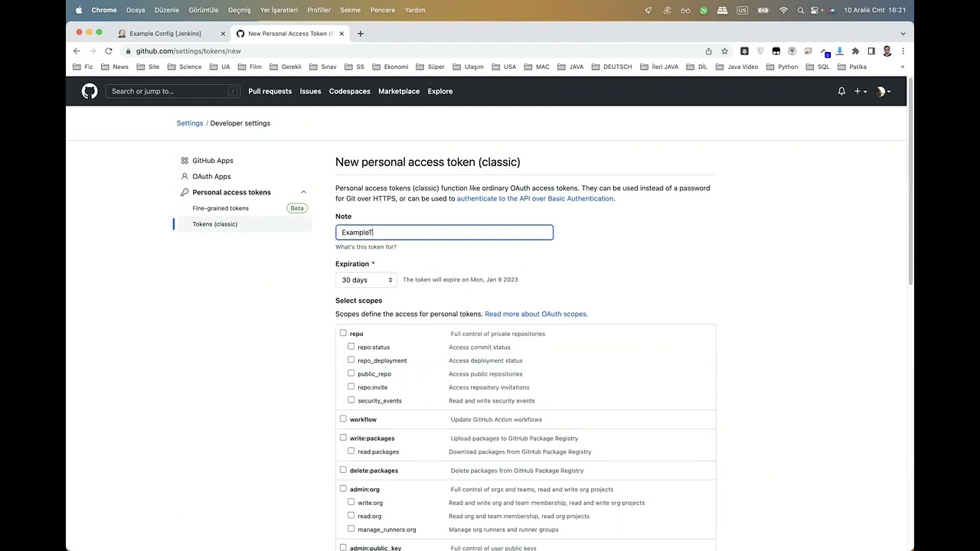Screen dimensions: 980x551
Task: Open the Pull requests page
Action: (x=269, y=91)
